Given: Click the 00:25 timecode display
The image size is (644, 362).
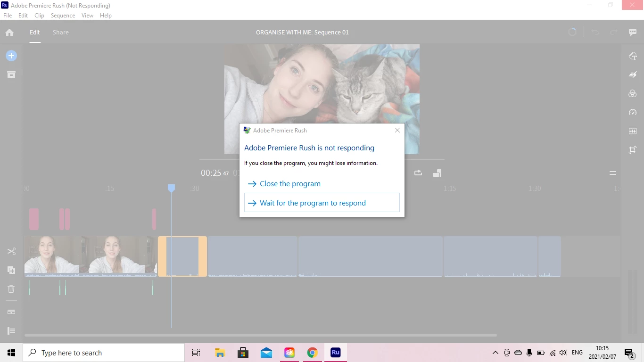Looking at the screenshot, I should click(x=215, y=173).
